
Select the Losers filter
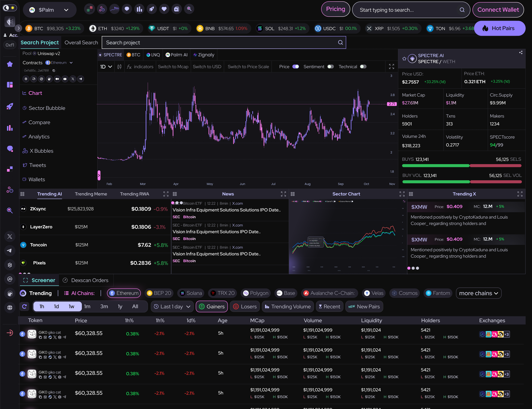[x=245, y=307]
